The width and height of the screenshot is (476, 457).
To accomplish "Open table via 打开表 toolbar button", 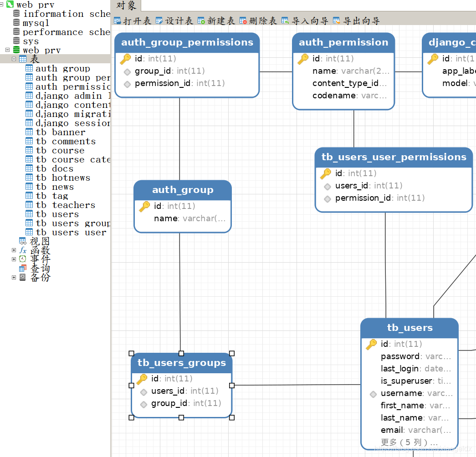I will coord(133,20).
